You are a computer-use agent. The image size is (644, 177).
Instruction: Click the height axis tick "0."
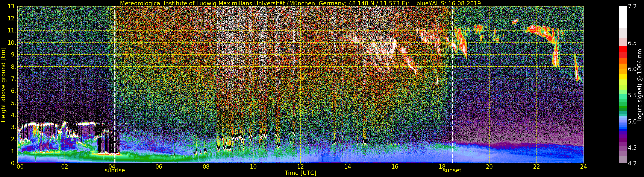tap(14, 163)
